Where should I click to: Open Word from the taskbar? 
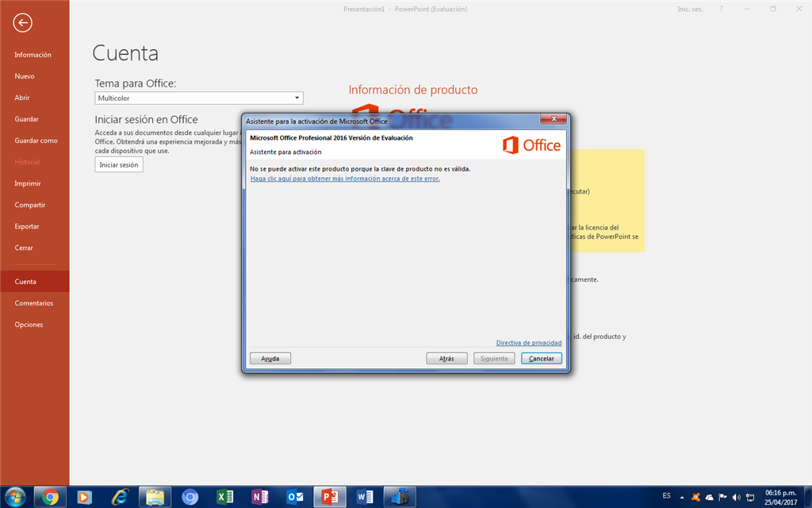point(365,497)
